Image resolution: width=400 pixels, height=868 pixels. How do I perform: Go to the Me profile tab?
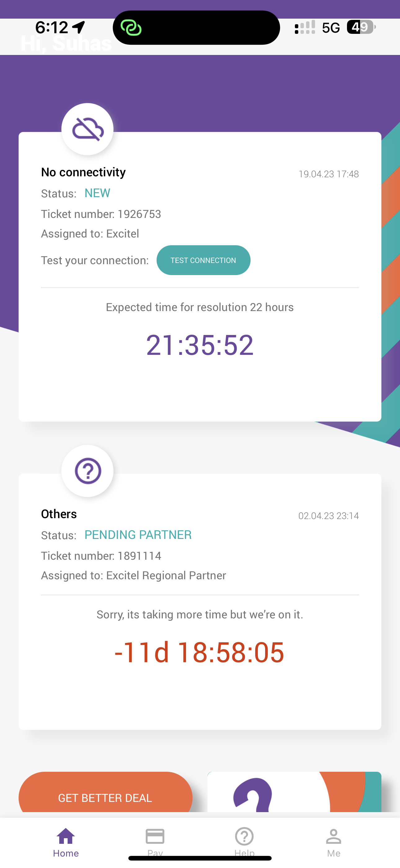point(333,842)
